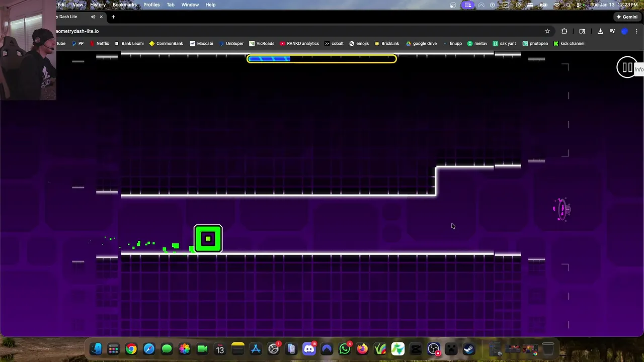The image size is (644, 362).
Task: Open FaceTime from the dock
Action: tap(202, 349)
